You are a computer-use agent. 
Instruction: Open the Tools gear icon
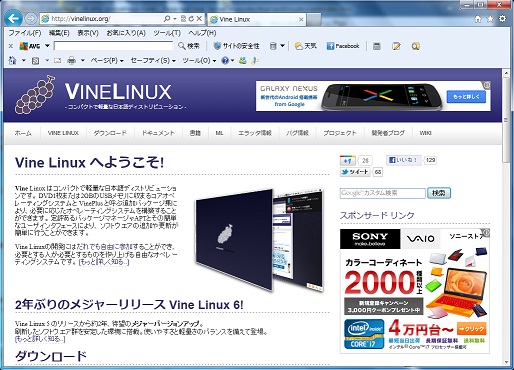pyautogui.click(x=502, y=19)
